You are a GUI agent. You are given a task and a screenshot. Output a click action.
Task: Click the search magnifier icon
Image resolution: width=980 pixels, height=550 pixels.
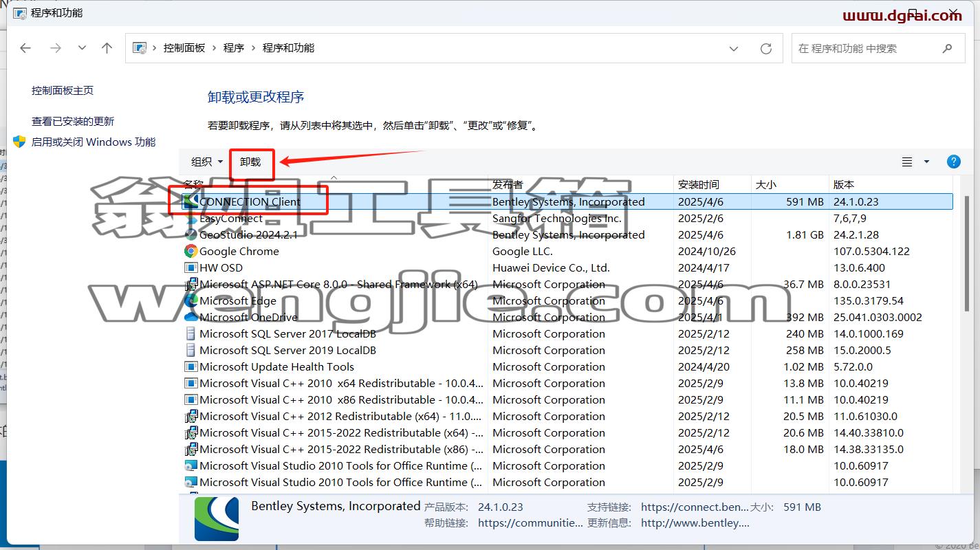(x=947, y=49)
